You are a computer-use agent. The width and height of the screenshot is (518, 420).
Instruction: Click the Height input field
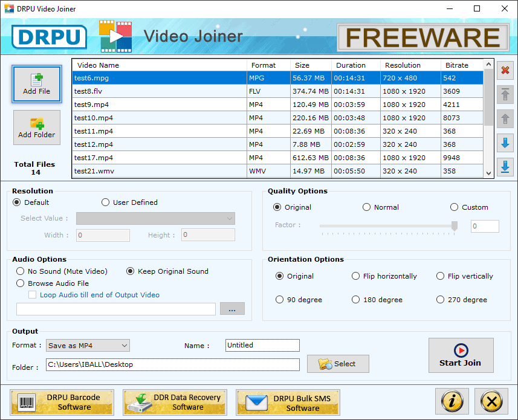click(208, 234)
